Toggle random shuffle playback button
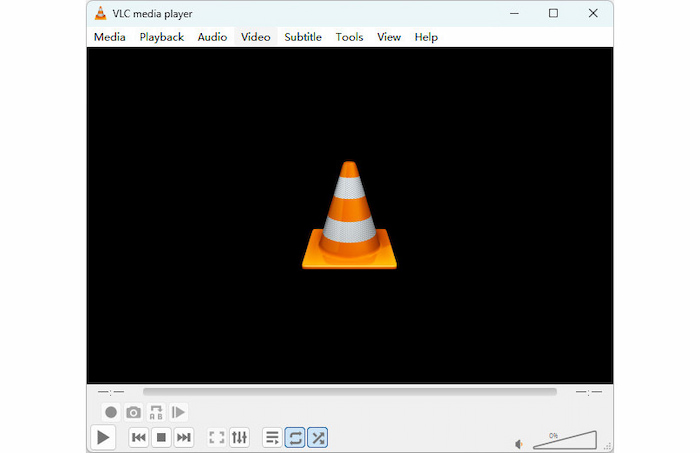This screenshot has width=700, height=453. 317,437
